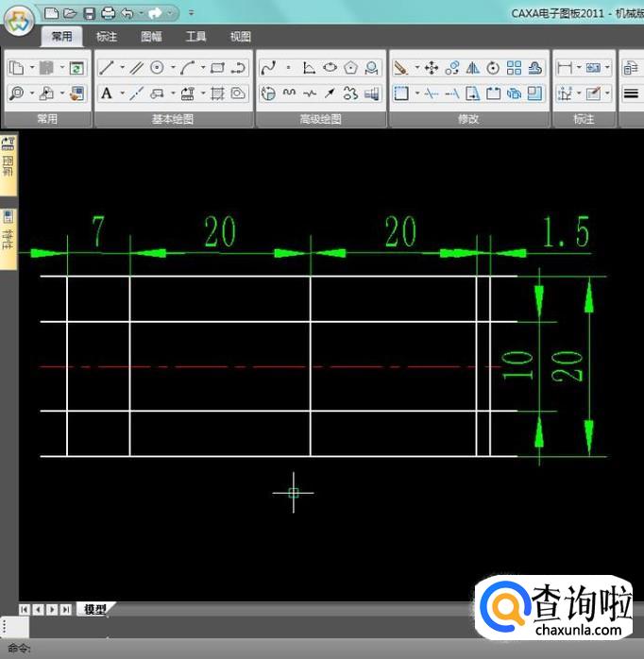Switch to the 标注 ribbon tab
This screenshot has height=659, width=644.
point(107,37)
